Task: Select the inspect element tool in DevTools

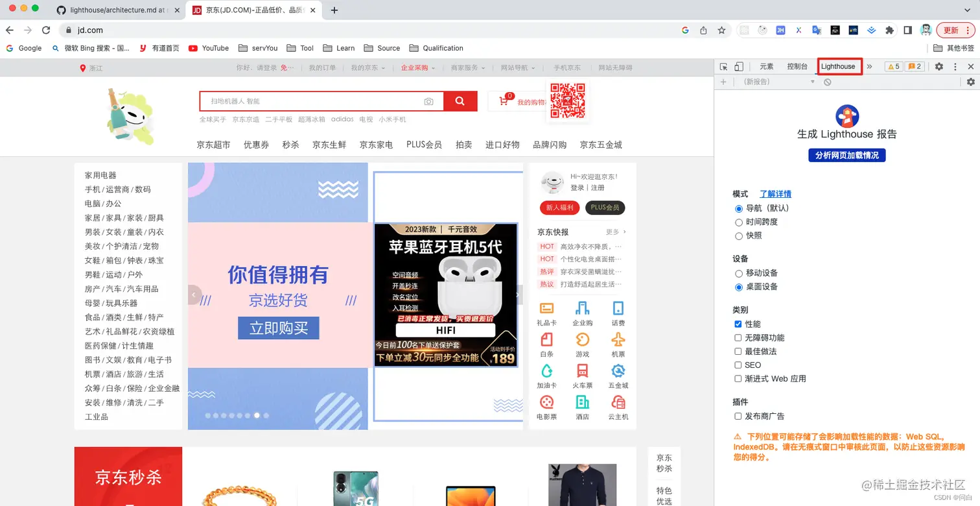Action: pos(723,66)
